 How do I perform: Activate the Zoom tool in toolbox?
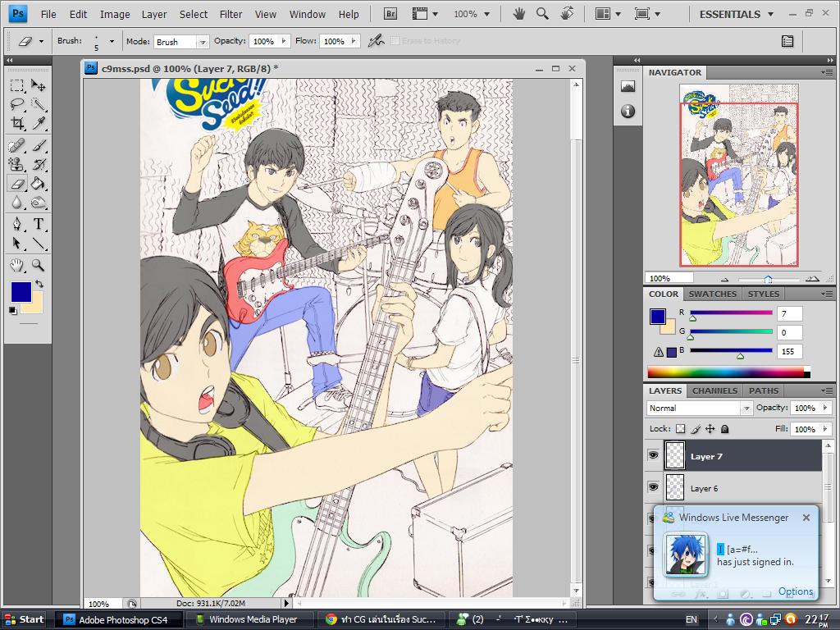coord(38,265)
